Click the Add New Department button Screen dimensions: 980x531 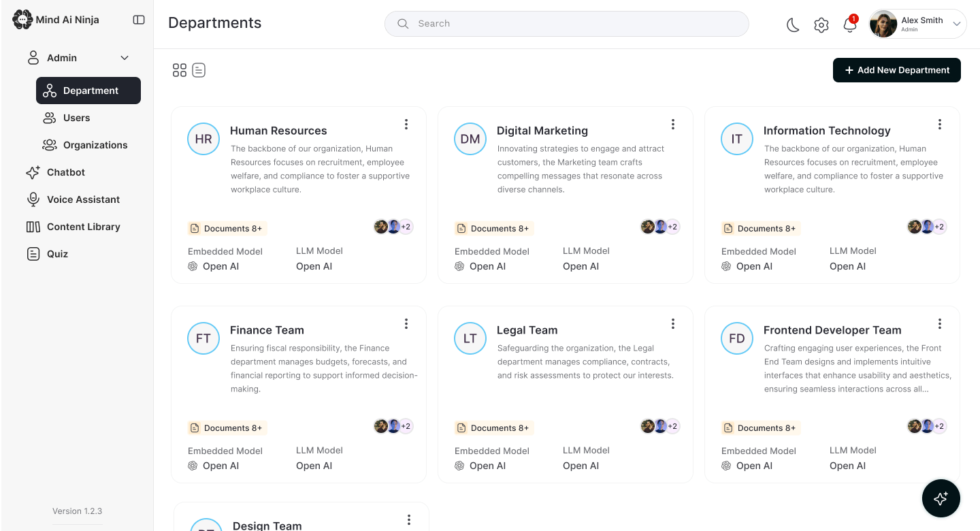[x=897, y=70]
